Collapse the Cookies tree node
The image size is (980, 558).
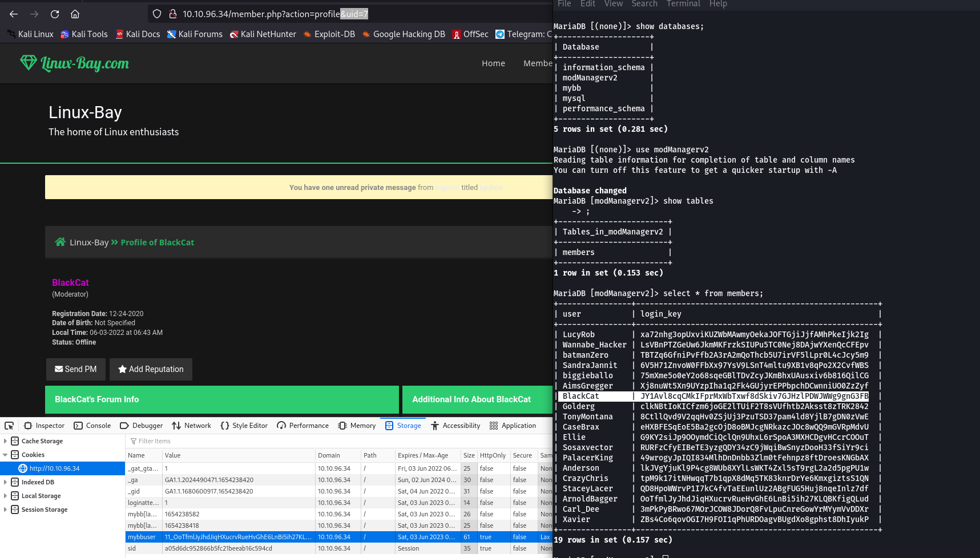point(5,455)
